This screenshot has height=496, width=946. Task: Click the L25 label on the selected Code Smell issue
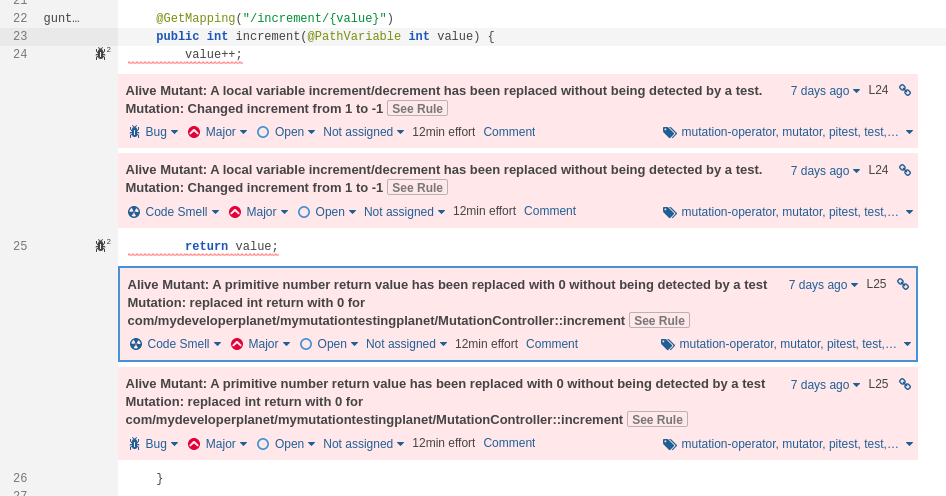pos(876,284)
